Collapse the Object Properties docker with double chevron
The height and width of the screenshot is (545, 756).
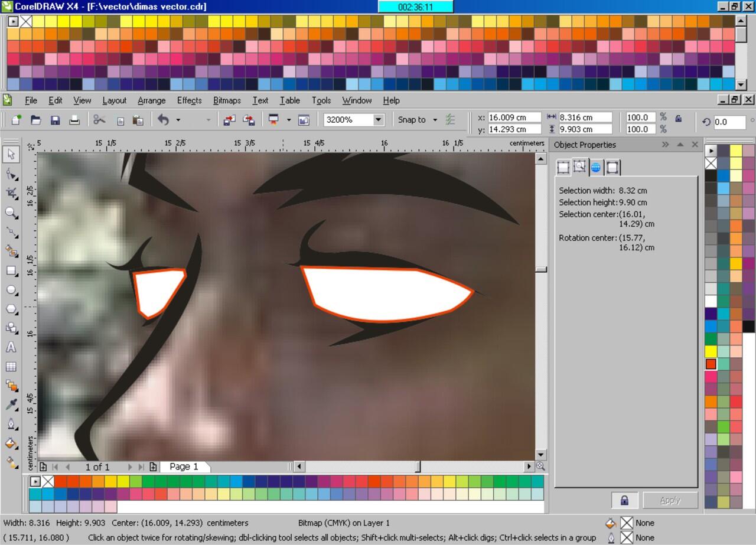click(x=666, y=145)
